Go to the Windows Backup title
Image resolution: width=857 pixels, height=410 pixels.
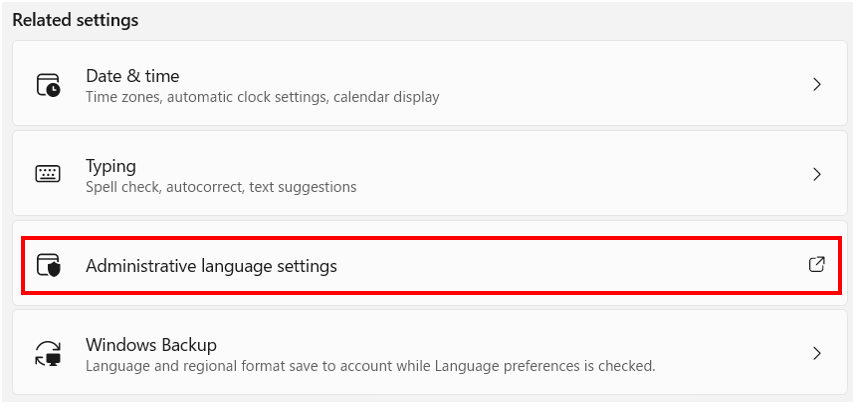pyautogui.click(x=151, y=344)
